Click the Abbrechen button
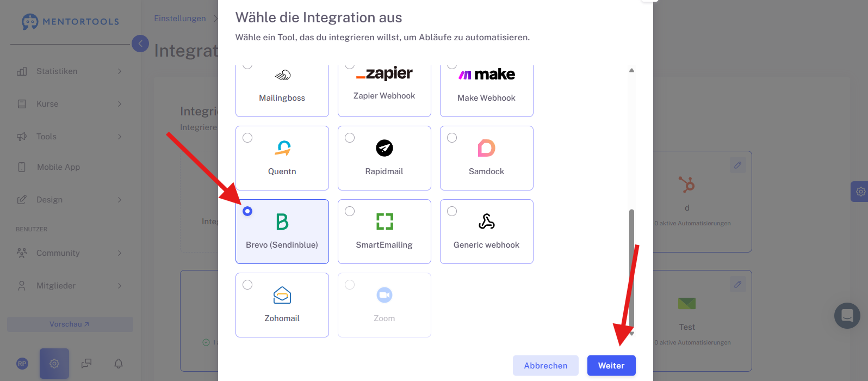 click(x=545, y=366)
